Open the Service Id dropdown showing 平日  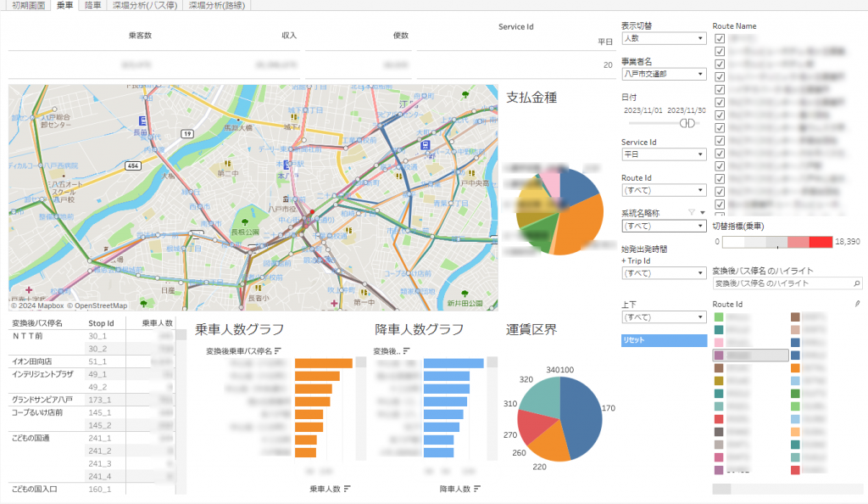pos(664,154)
